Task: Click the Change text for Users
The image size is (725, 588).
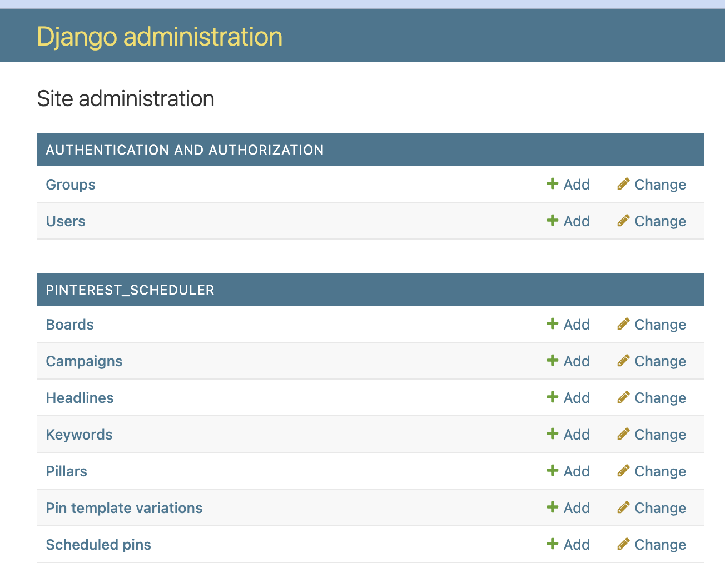Action: coord(660,221)
